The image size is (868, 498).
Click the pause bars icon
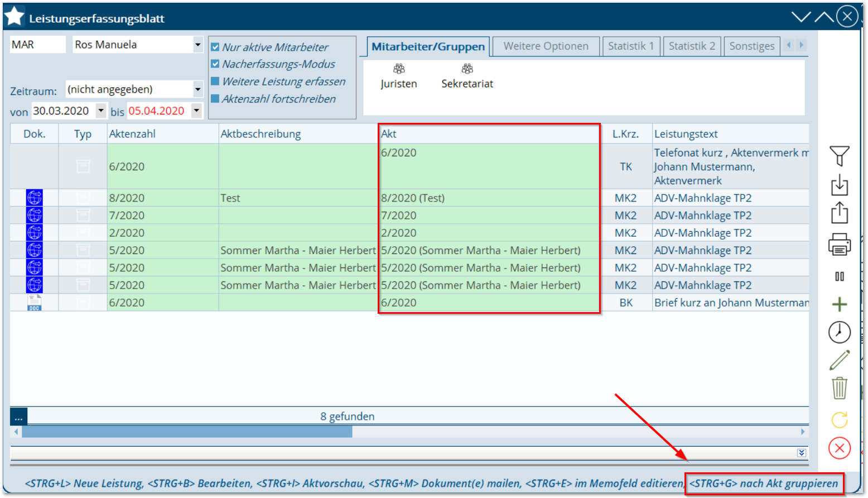tap(839, 276)
